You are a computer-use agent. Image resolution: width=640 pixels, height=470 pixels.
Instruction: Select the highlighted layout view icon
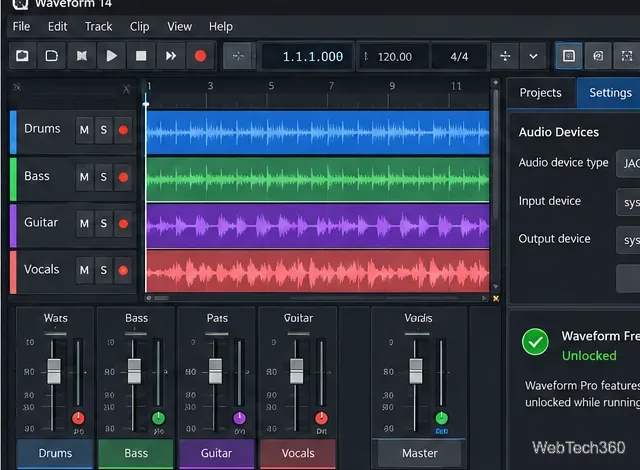tap(569, 56)
